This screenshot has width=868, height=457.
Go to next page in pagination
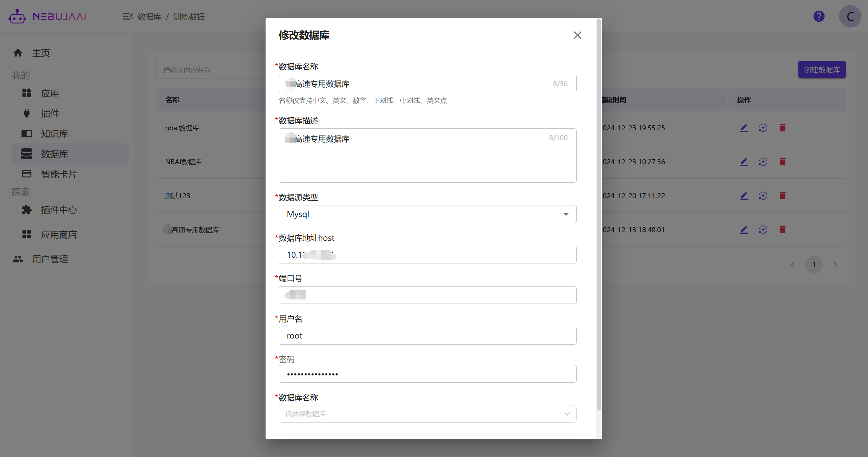835,265
